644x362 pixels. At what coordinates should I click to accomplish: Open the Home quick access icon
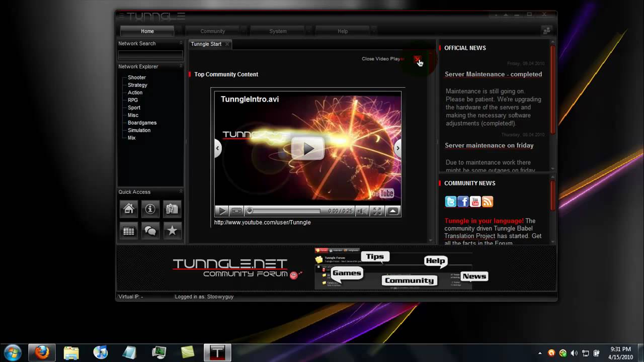click(129, 209)
